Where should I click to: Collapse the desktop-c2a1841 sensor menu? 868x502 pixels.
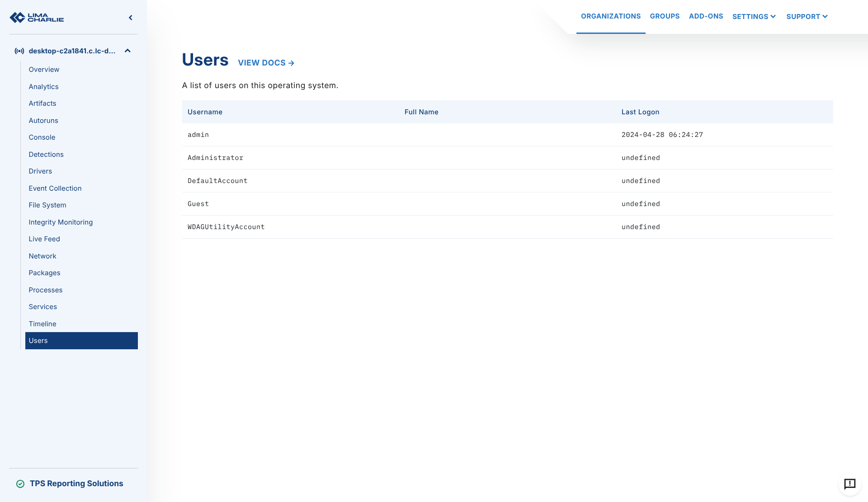[127, 51]
